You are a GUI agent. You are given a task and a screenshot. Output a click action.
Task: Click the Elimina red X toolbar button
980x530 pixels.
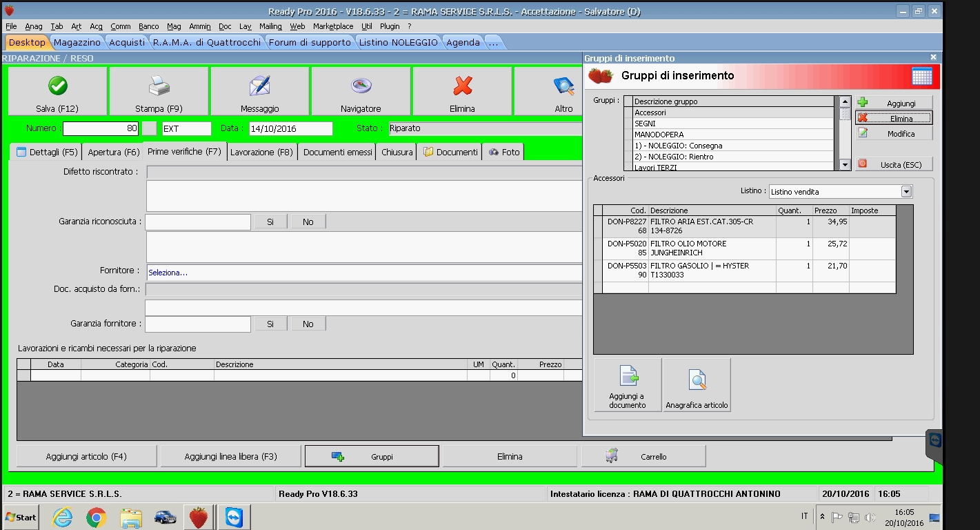(462, 91)
